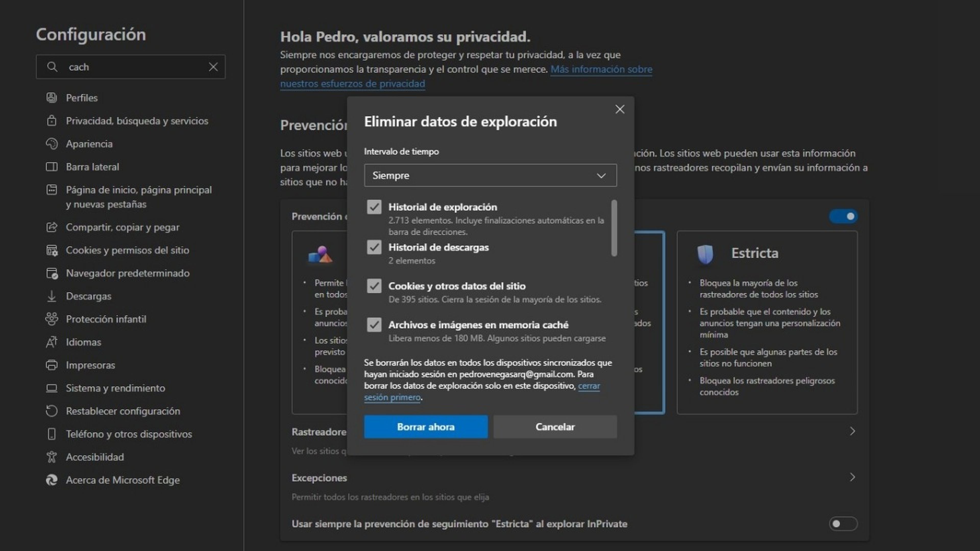
Task: Open the Intervalo de tiempo Siempre dropdown
Action: 490,175
